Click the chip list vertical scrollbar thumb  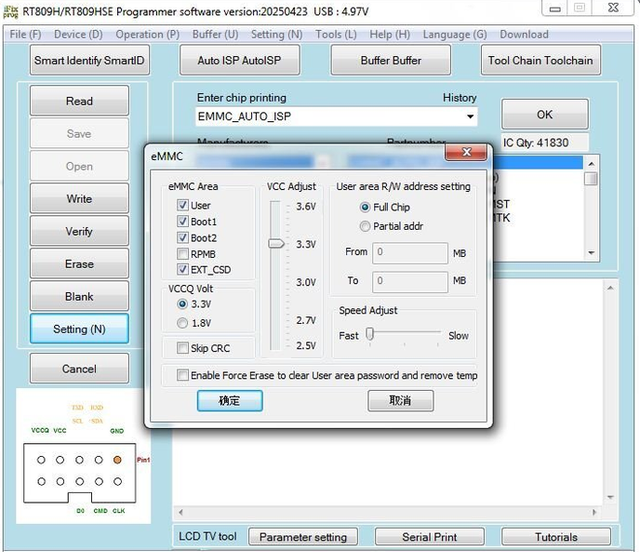tap(591, 179)
